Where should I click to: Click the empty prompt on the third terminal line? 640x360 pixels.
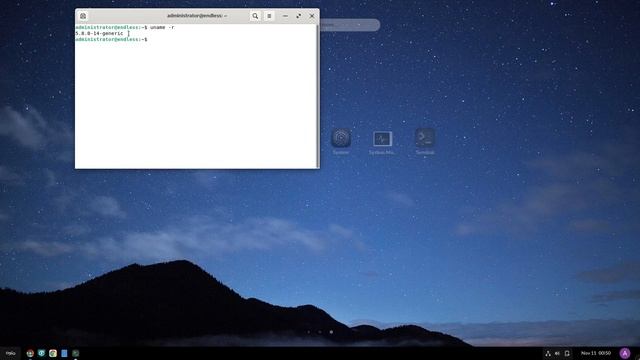pos(111,40)
